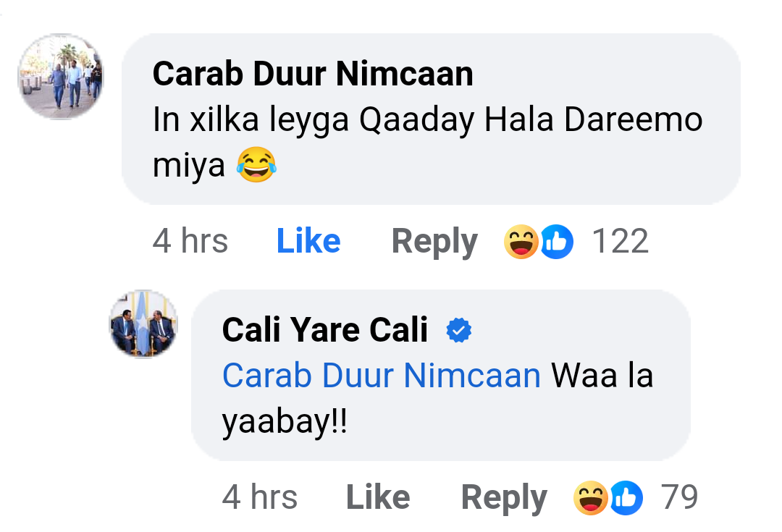
Task: Like Carab Duur Nimcaan's comment
Action: point(308,241)
